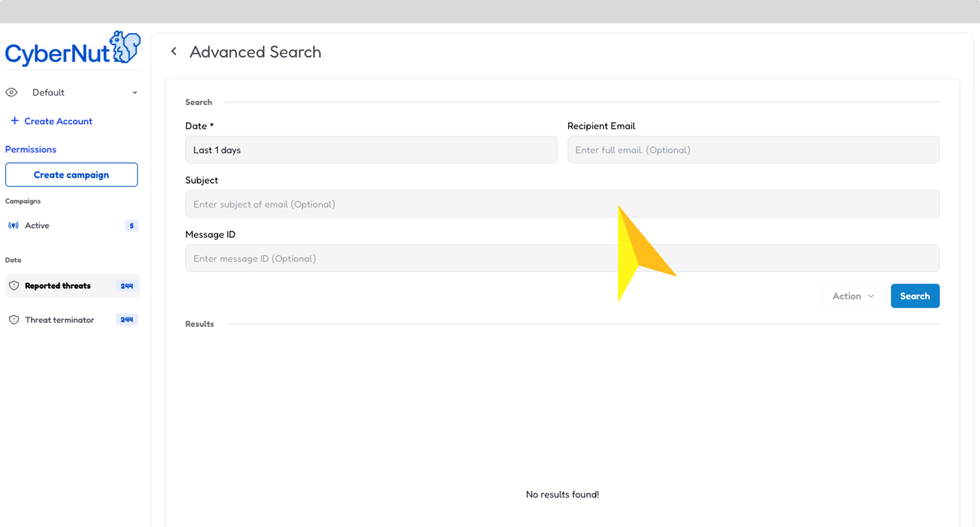Click the broadcast icon next to Active
The image size is (980, 527).
[13, 225]
